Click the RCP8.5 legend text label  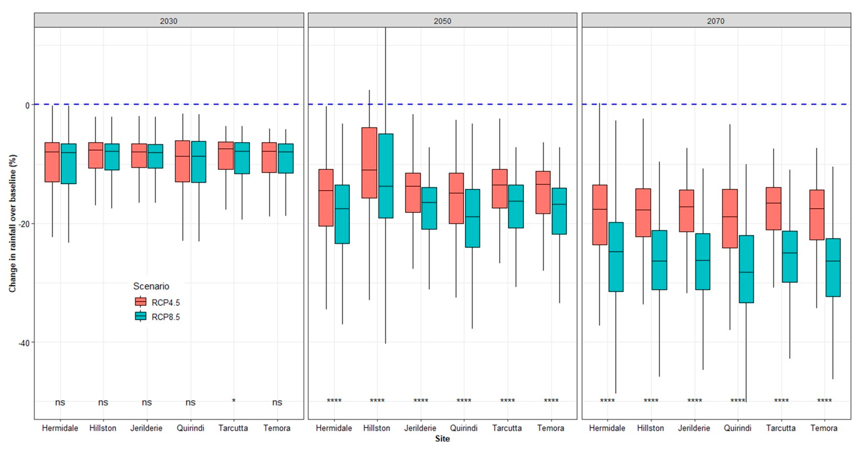165,317
